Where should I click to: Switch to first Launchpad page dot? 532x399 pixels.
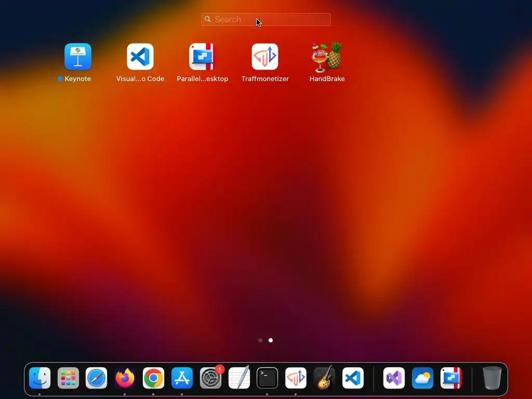pyautogui.click(x=260, y=340)
